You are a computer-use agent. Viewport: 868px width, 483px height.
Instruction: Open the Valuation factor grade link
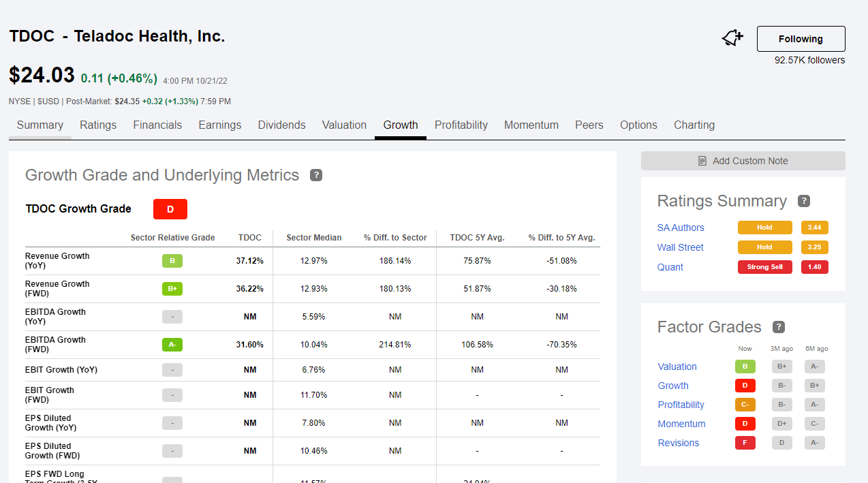coord(677,367)
